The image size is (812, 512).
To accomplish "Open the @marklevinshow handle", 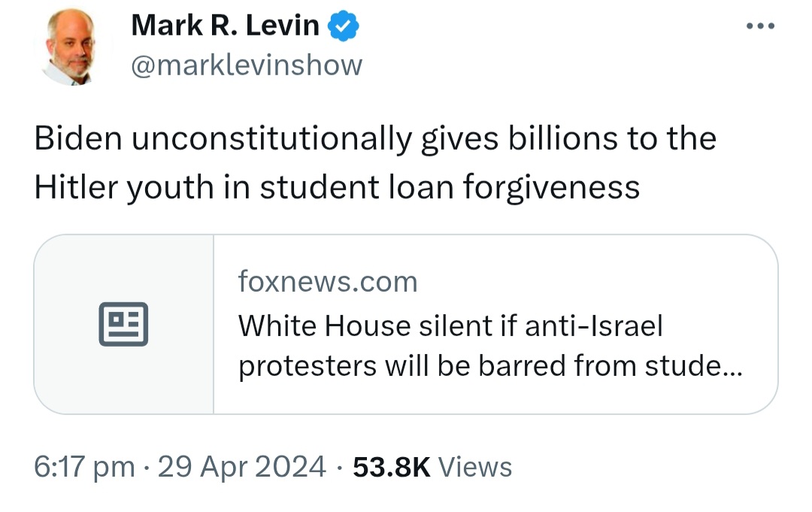I will point(247,65).
